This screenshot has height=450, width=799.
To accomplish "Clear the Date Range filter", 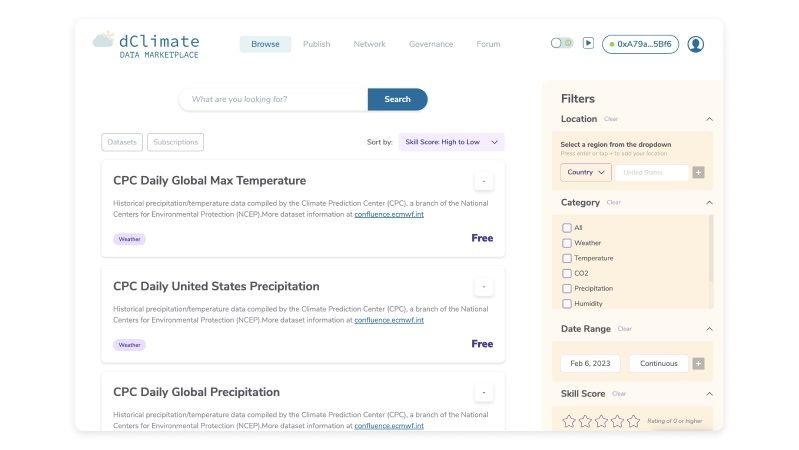I will 624,329.
